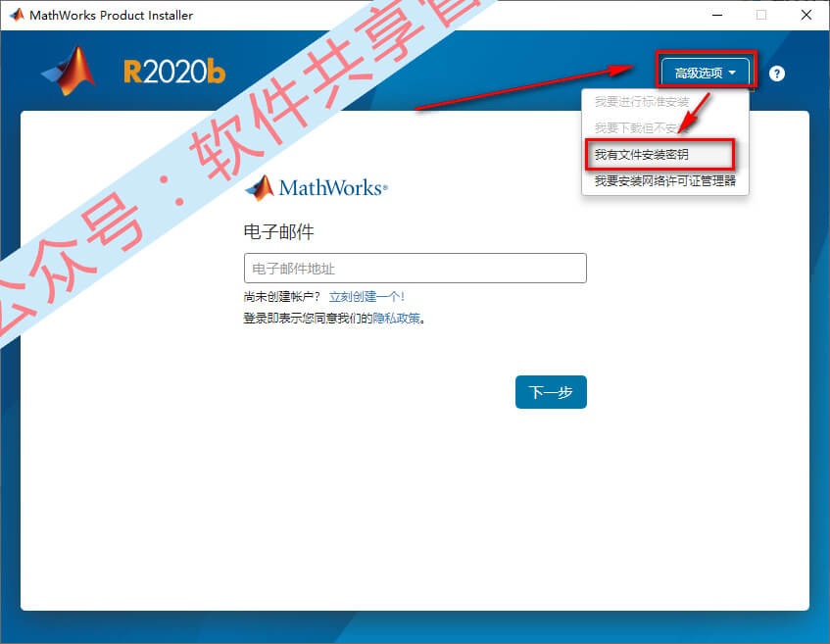Click the 登录即表示您同意我们的 text
The width and height of the screenshot is (830, 644).
(308, 319)
